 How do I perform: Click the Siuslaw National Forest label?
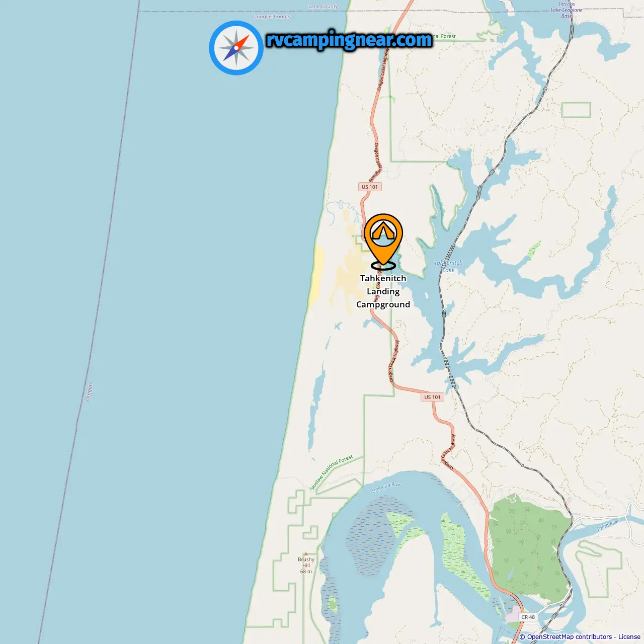332,472
